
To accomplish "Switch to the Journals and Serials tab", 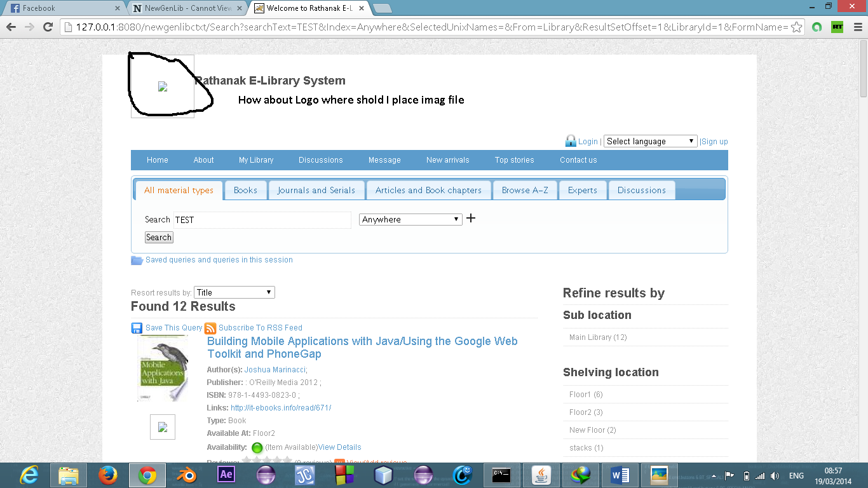I will tap(316, 190).
